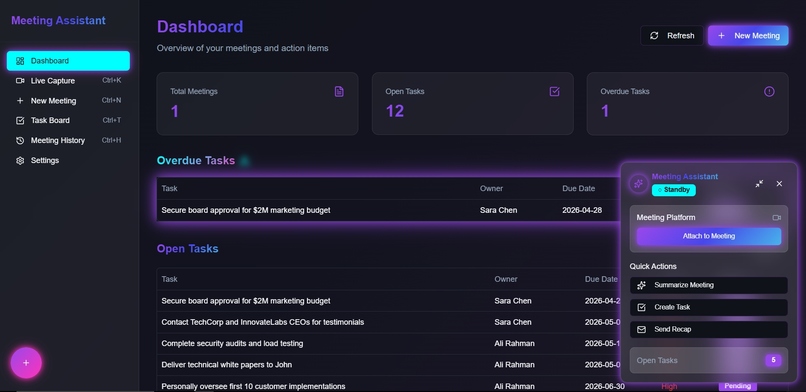Click Owner column header in Open Tasks table
Viewport: 806px width, 392px height.
[x=506, y=279]
